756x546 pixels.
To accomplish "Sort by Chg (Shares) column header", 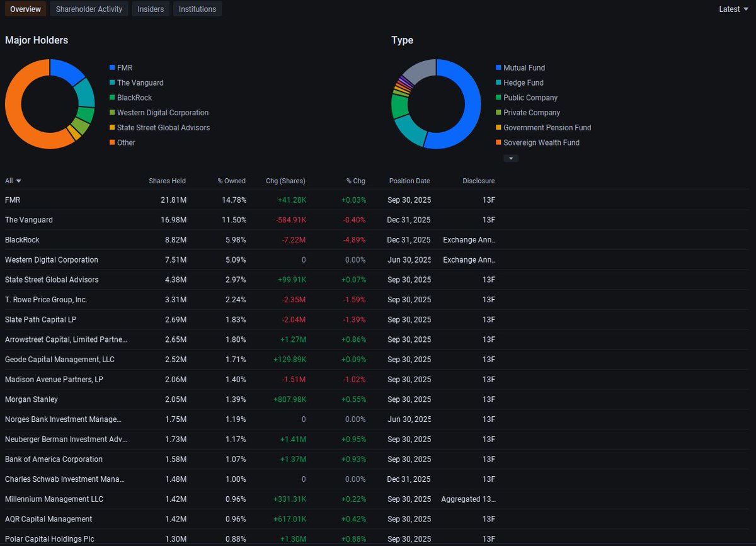I will click(x=285, y=181).
